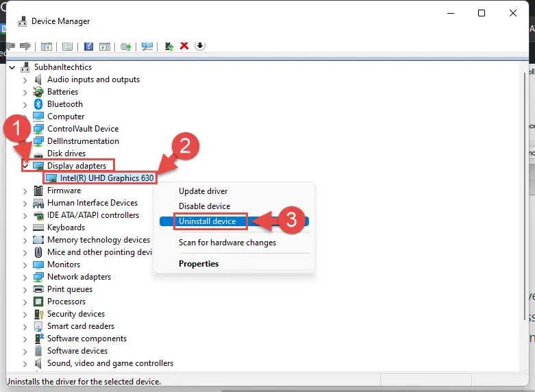Select the Network adapters label
This screenshot has height=392, width=535.
click(x=79, y=277)
